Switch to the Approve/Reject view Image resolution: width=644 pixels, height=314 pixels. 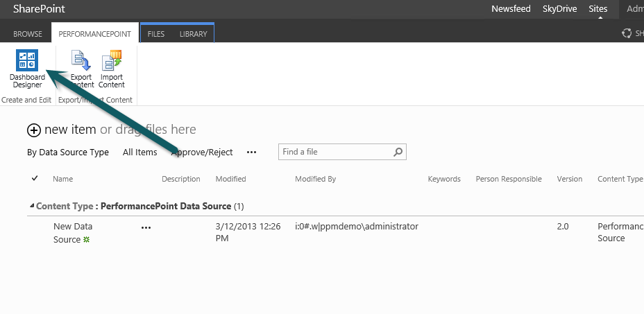point(202,152)
